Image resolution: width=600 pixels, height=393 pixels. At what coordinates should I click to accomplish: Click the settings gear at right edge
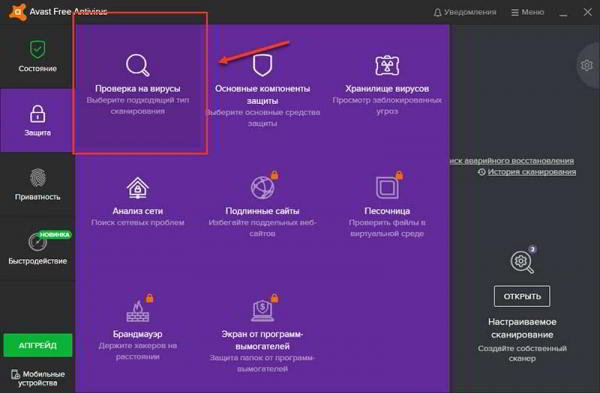(x=587, y=65)
